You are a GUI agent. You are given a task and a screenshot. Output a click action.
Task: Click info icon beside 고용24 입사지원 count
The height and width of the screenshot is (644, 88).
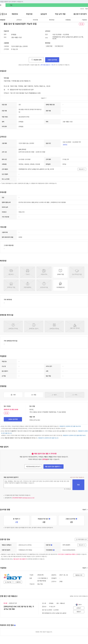[x=76, y=519]
